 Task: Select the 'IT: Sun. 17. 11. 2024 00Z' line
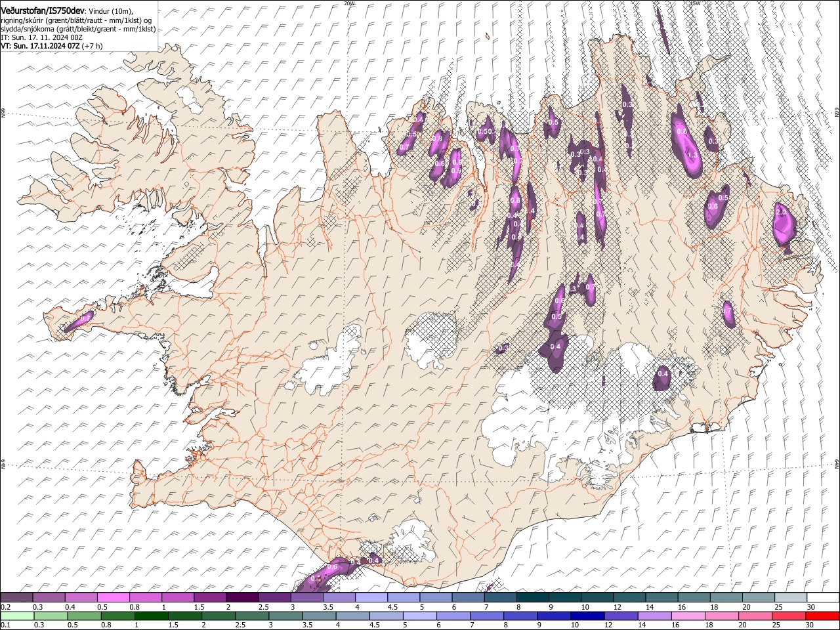(x=41, y=38)
